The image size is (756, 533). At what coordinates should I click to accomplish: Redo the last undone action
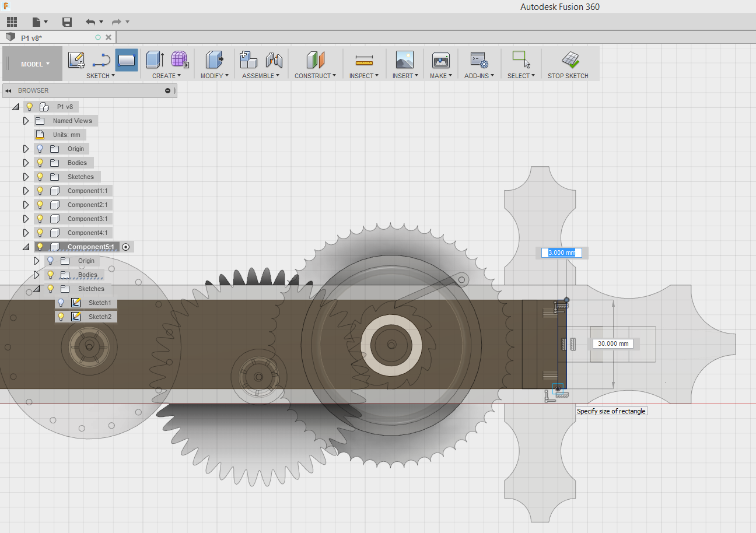(x=116, y=22)
